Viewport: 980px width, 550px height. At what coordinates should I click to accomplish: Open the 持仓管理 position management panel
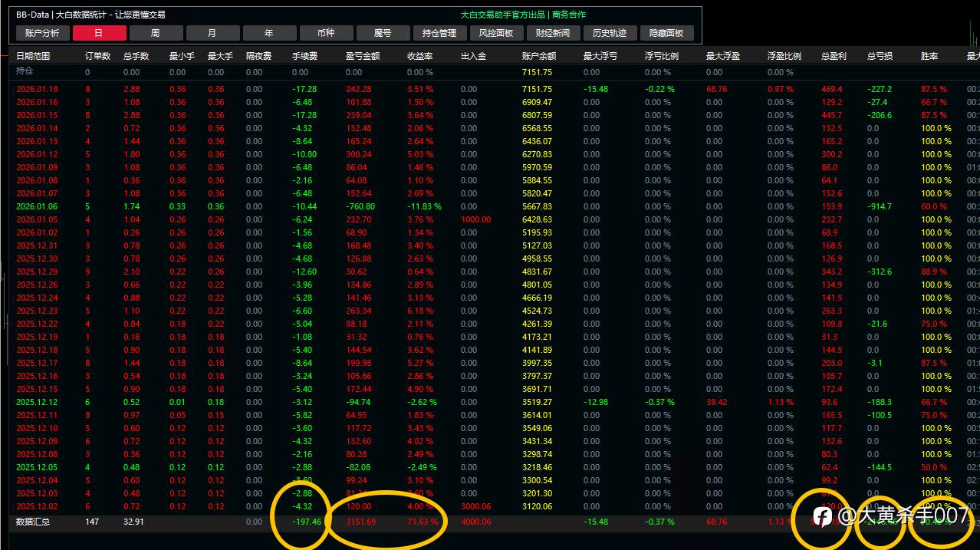pyautogui.click(x=439, y=33)
